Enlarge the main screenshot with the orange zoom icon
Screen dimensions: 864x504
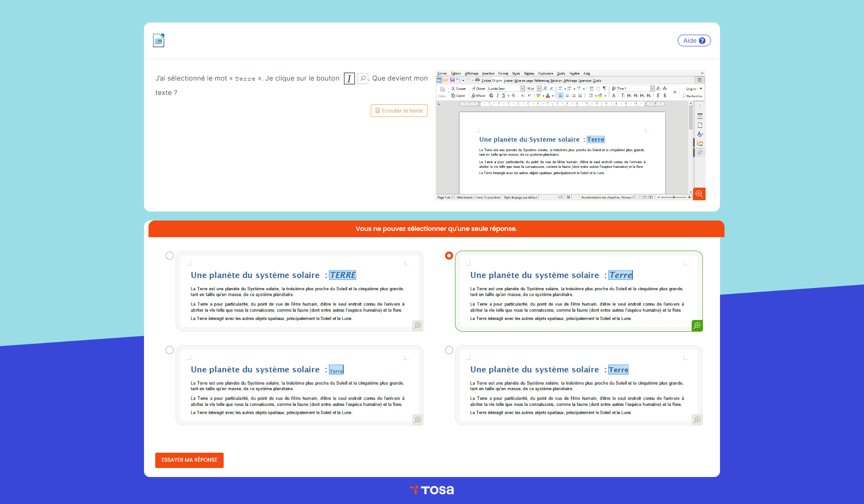click(x=699, y=194)
